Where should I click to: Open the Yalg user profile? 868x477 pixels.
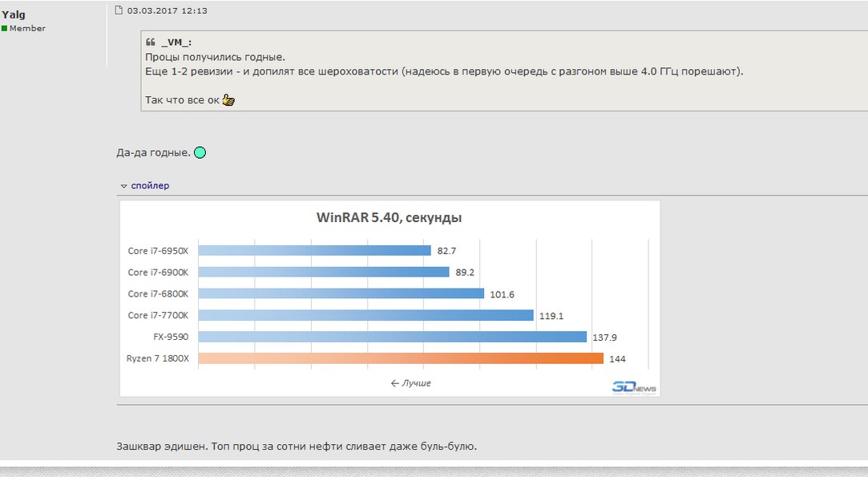tap(14, 14)
